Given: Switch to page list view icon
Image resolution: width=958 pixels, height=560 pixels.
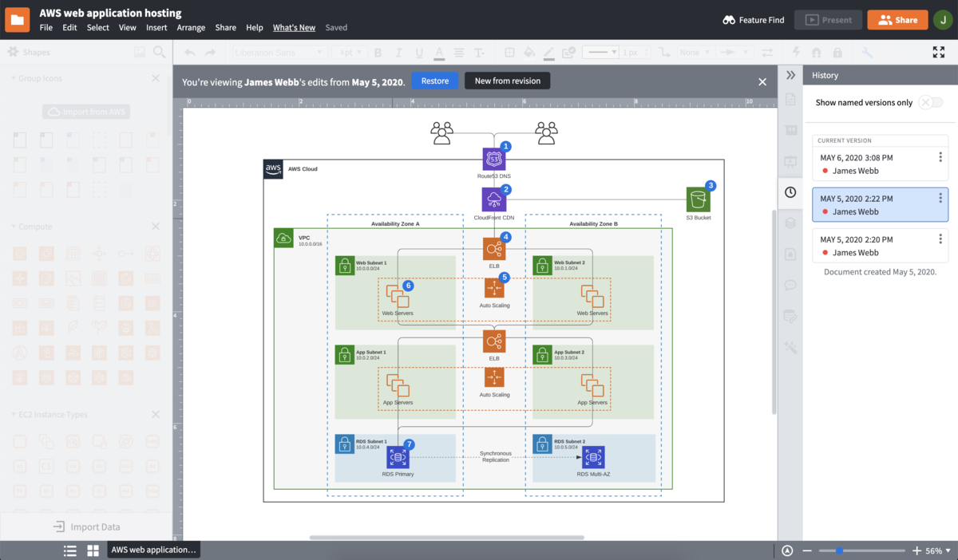Looking at the screenshot, I should click(x=70, y=550).
